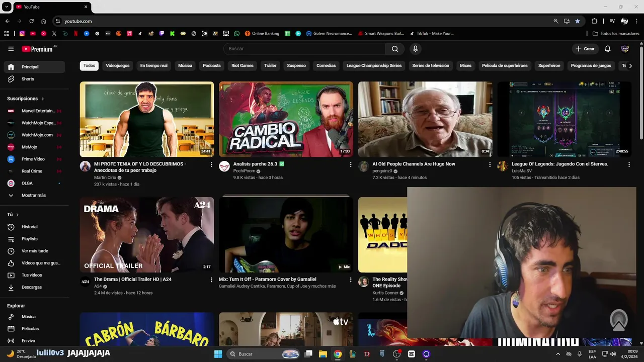
Task: Click the Crear button
Action: (x=585, y=49)
